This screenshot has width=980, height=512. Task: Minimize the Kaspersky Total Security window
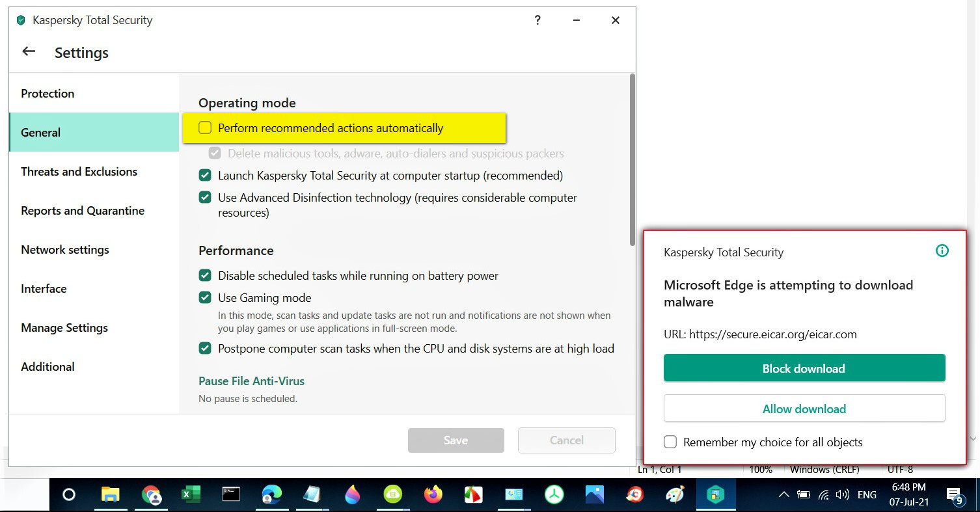(x=577, y=20)
